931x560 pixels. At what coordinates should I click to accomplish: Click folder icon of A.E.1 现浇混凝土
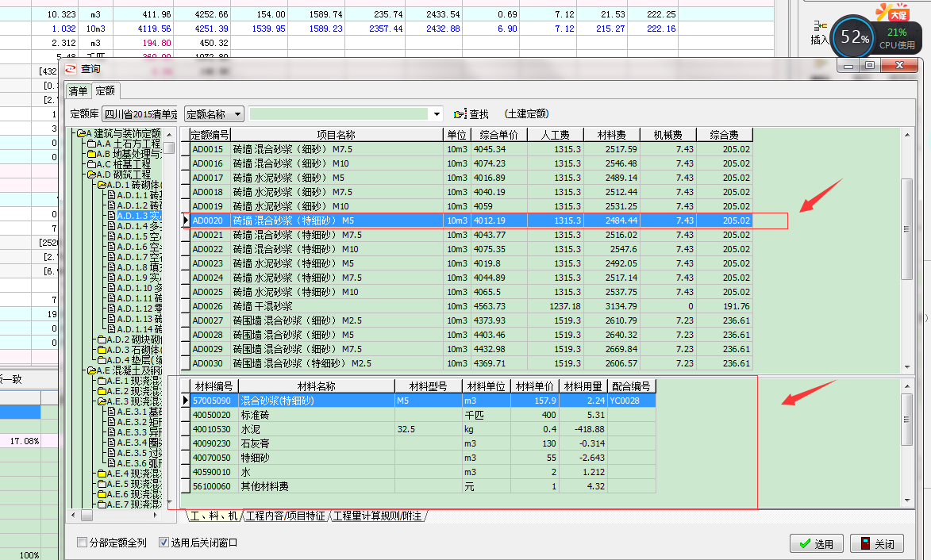coord(102,381)
